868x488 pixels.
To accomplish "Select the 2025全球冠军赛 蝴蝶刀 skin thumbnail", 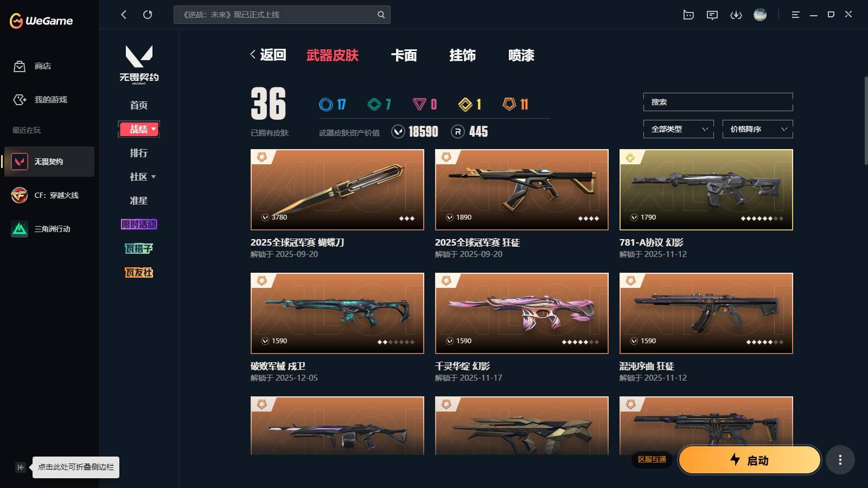I will click(337, 190).
